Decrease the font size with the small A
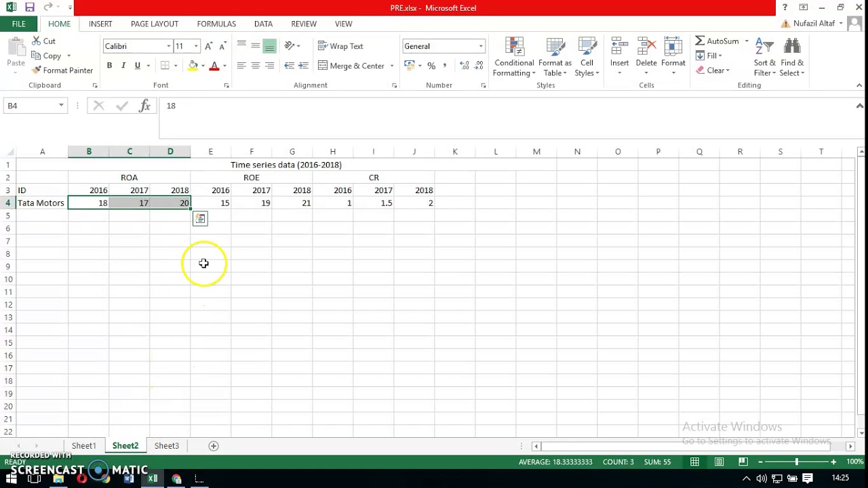Screen dimensions: 868x488 (x=223, y=46)
